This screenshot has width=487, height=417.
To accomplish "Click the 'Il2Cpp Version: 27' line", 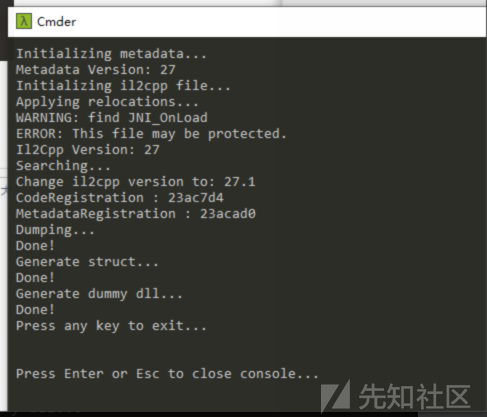I will (88, 150).
